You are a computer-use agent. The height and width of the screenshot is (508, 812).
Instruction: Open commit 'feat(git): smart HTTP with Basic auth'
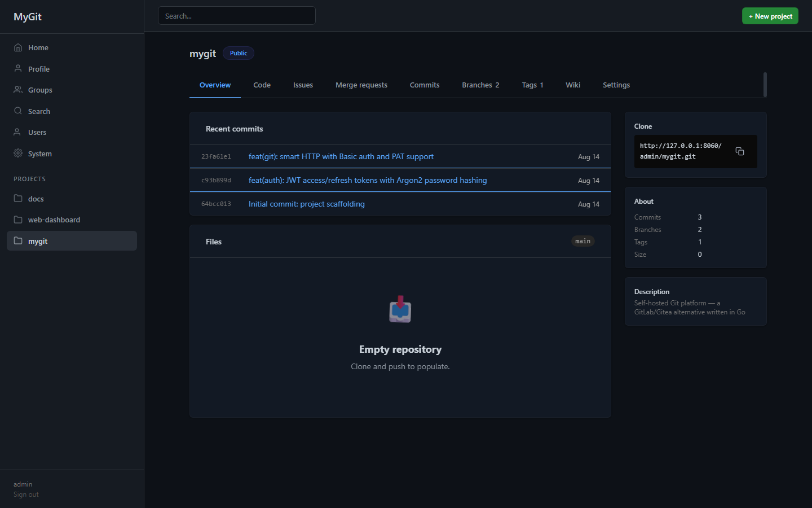[x=341, y=156]
